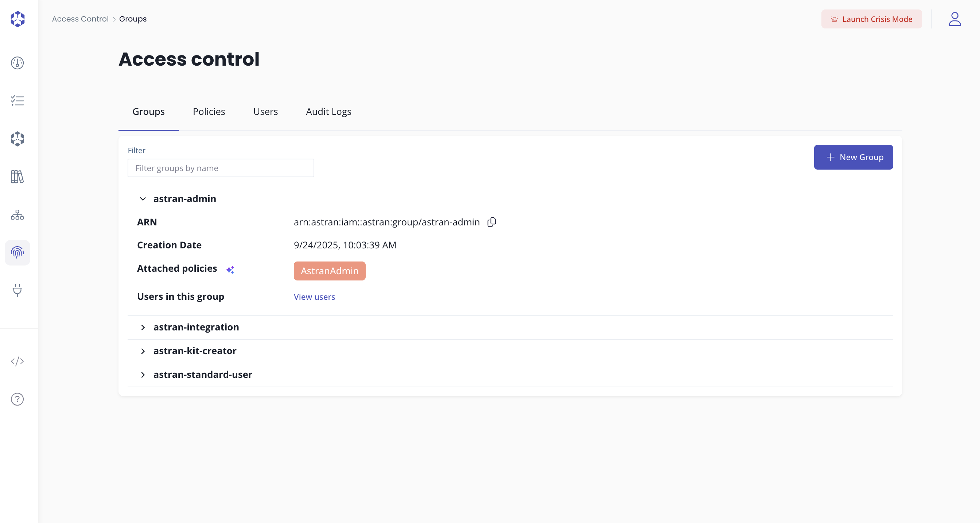Image resolution: width=980 pixels, height=523 pixels.
Task: Expand the astran-standard-user group
Action: pos(143,375)
